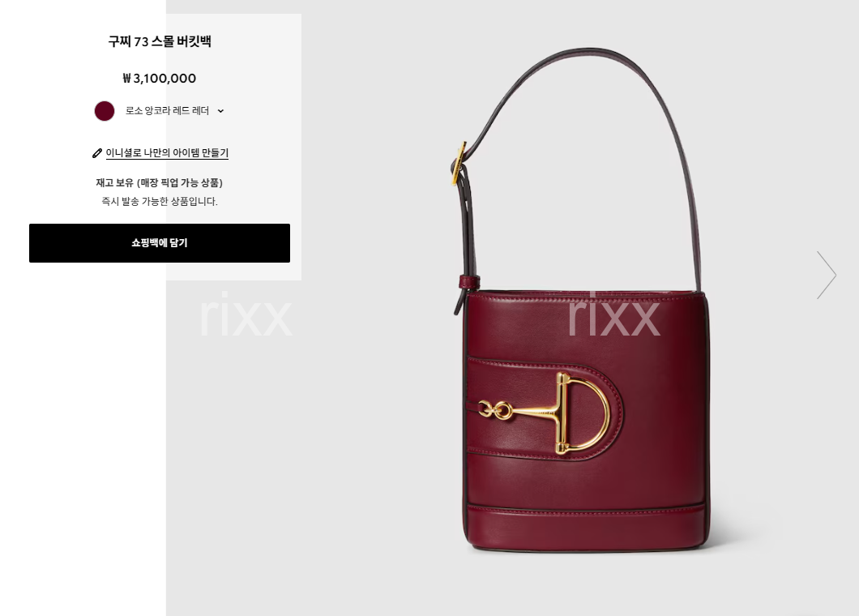This screenshot has width=859, height=616.
Task: Click the 구찌 73 스몰 버킷백 product title
Action: coord(160,41)
